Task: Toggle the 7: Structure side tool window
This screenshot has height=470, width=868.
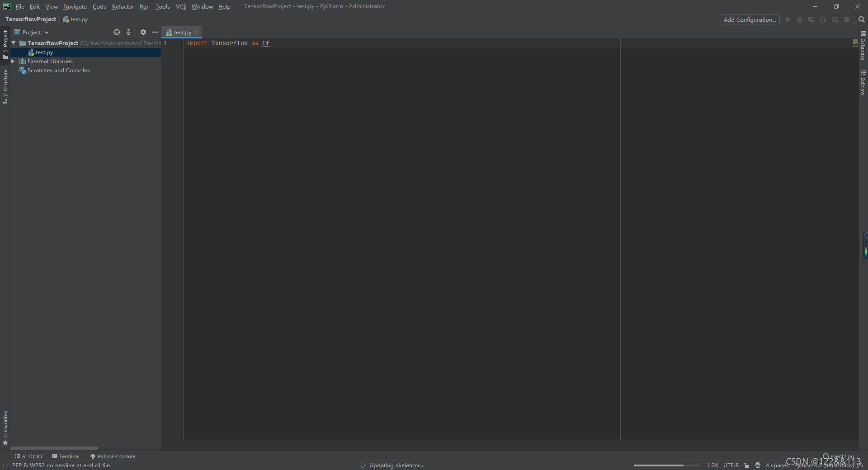Action: click(x=5, y=86)
